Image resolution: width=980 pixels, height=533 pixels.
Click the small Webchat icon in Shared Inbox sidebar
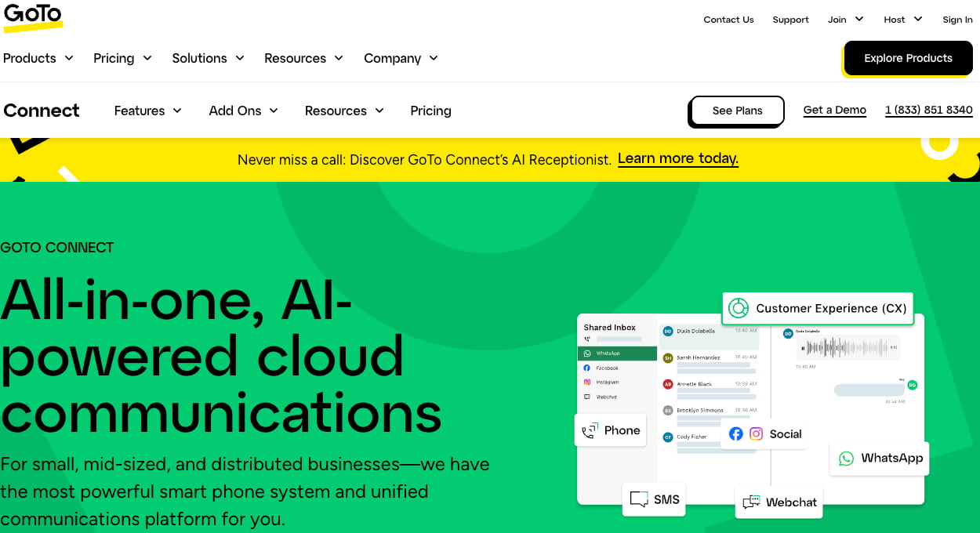587,397
